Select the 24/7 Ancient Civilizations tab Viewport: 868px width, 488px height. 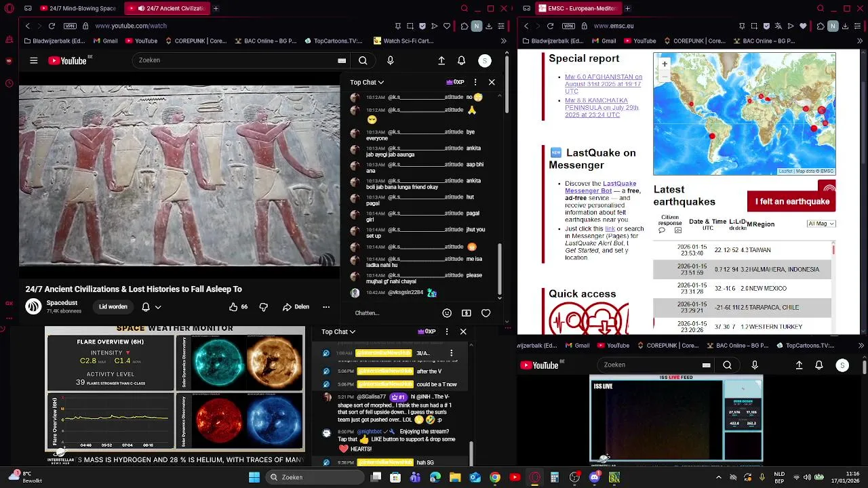pyautogui.click(x=166, y=8)
